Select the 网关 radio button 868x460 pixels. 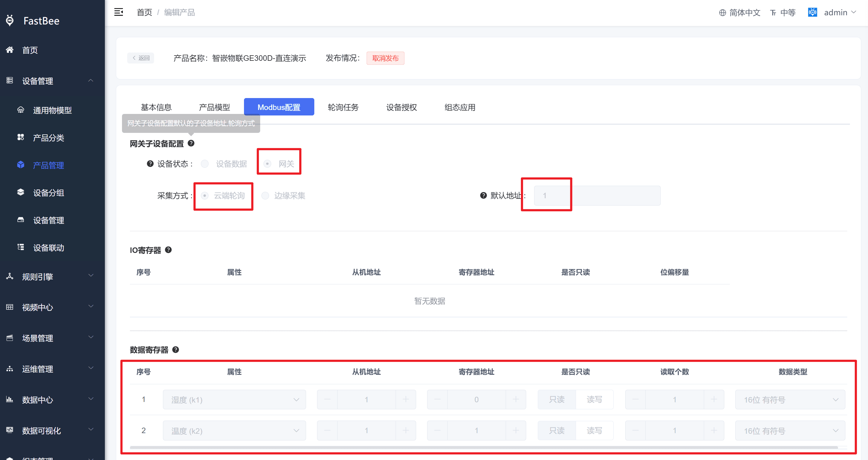[267, 164]
